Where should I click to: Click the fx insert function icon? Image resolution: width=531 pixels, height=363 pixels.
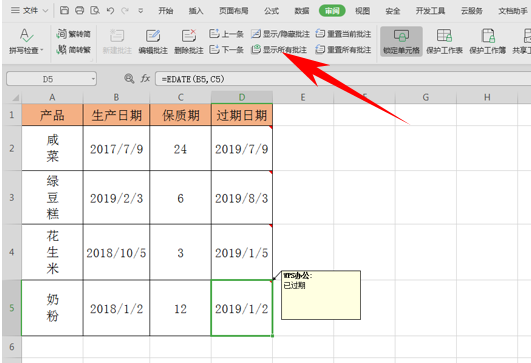(x=145, y=79)
